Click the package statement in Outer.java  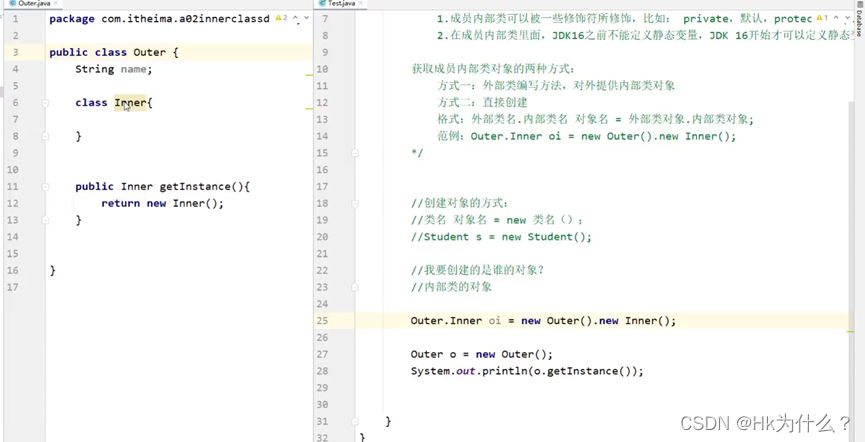pos(159,19)
